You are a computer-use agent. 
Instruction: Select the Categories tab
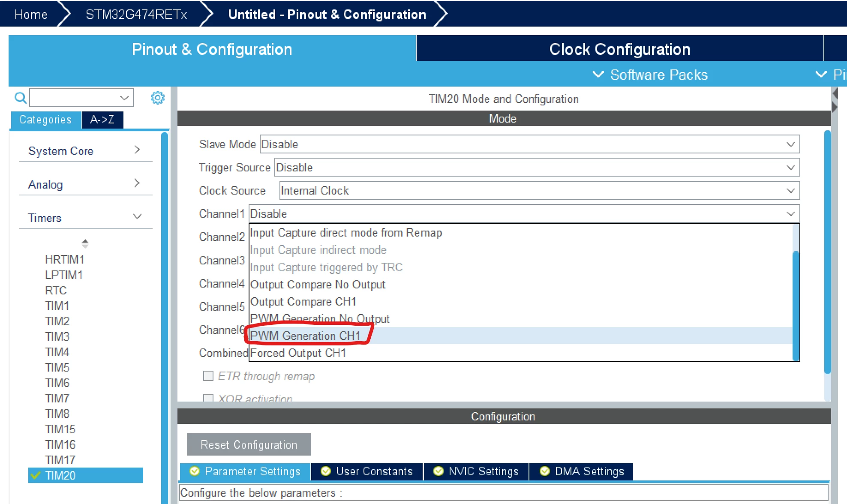click(x=45, y=120)
